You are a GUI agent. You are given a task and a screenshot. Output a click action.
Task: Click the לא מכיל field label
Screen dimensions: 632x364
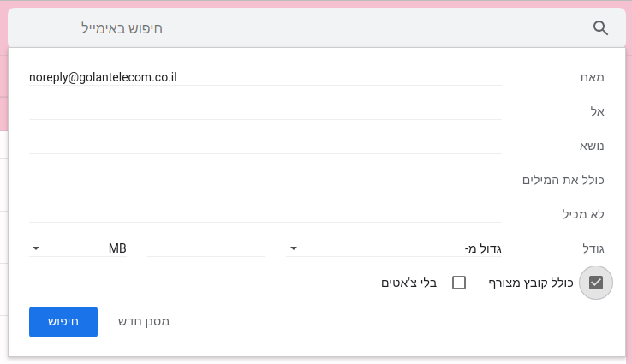point(583,214)
